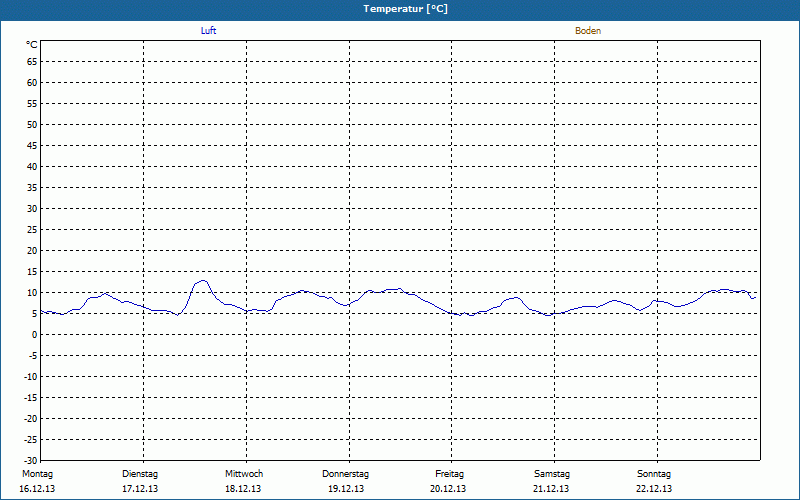The image size is (800, 500).
Task: Click the Sonntag day label
Action: tap(654, 473)
